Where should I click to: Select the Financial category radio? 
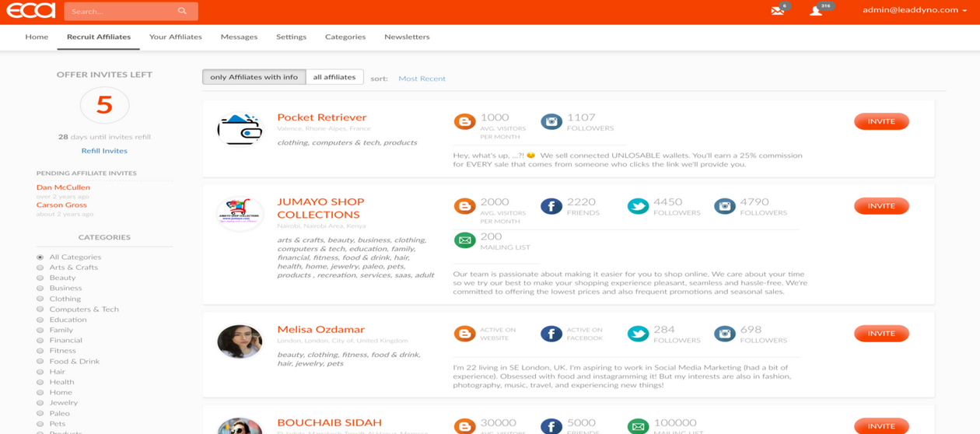pyautogui.click(x=40, y=341)
